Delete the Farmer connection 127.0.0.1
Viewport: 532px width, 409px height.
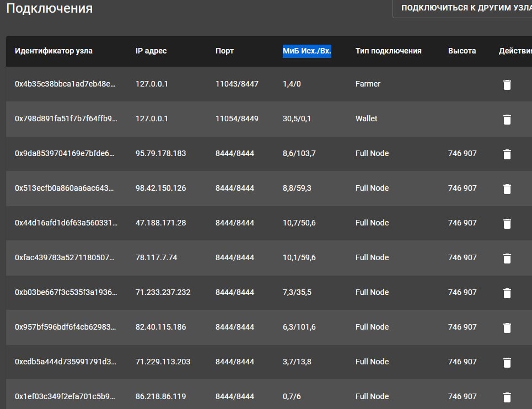pos(507,84)
